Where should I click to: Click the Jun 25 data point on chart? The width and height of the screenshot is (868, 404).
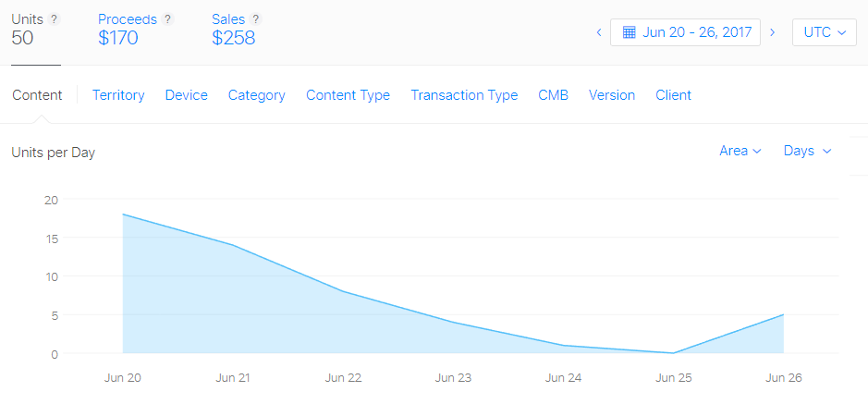tap(673, 353)
